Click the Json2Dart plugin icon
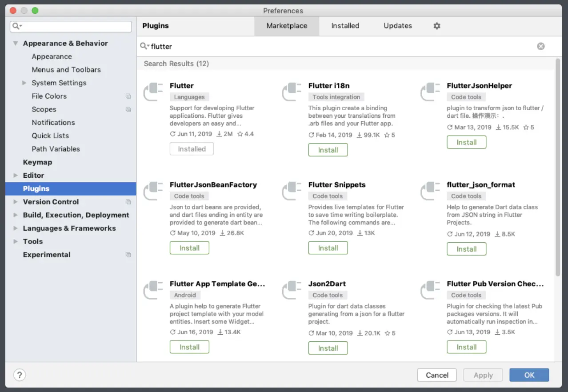This screenshot has width=568, height=392. coord(292,290)
